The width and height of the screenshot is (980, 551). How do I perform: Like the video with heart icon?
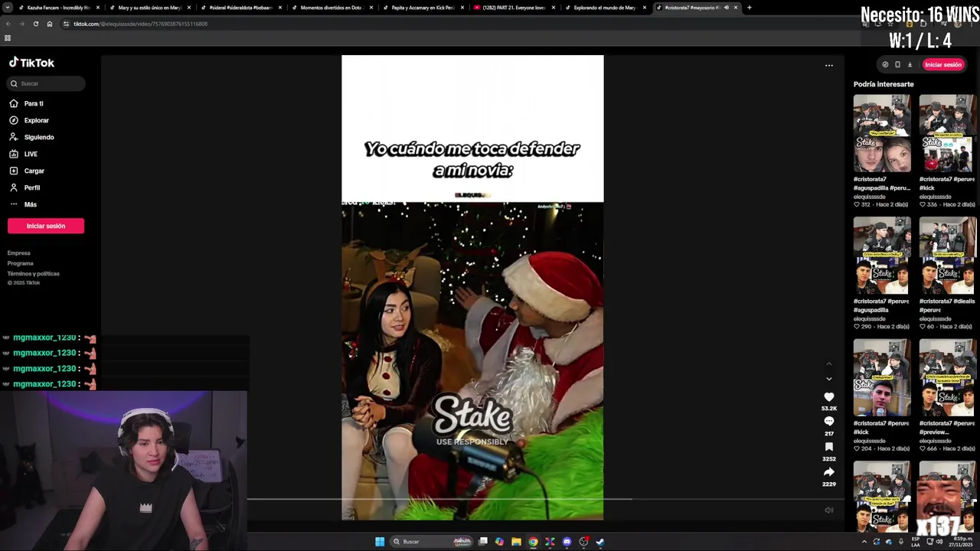[828, 396]
